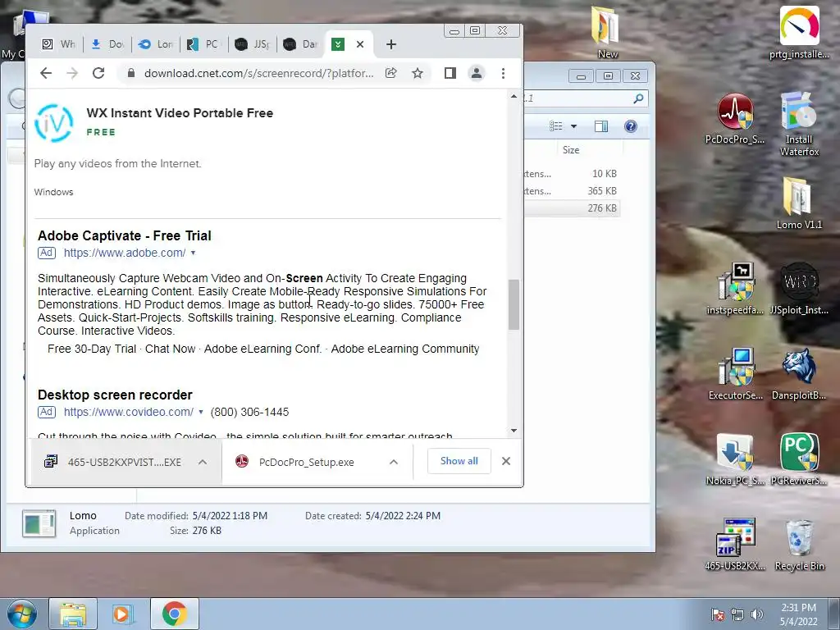Click the page scroll up arrow
The image size is (840, 630).
coord(514,97)
